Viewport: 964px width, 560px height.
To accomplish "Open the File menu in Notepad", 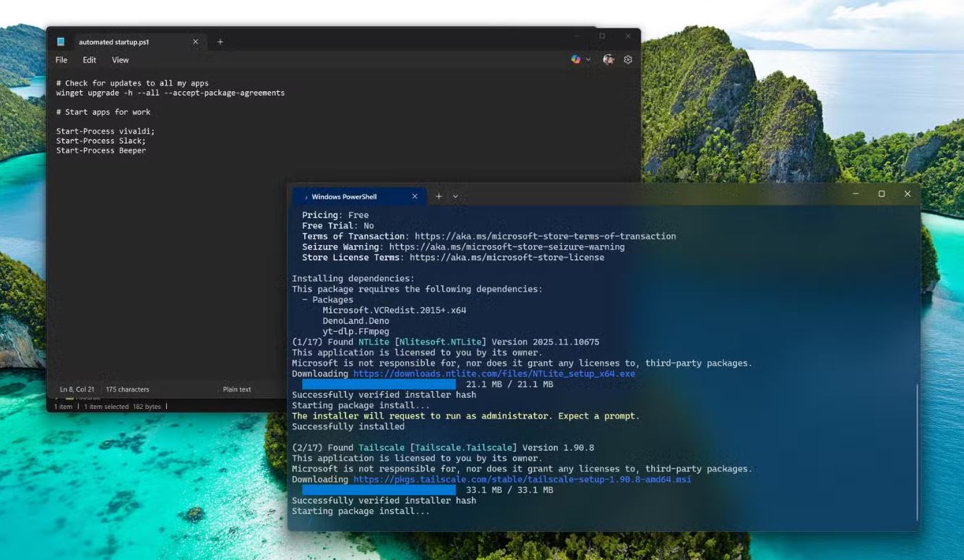I will pyautogui.click(x=61, y=60).
